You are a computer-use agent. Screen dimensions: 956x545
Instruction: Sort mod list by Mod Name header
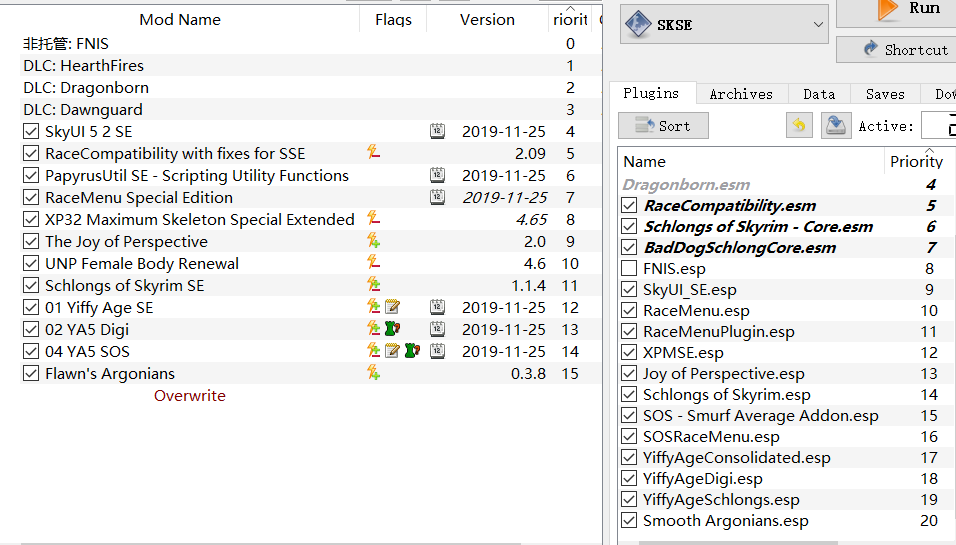point(180,19)
